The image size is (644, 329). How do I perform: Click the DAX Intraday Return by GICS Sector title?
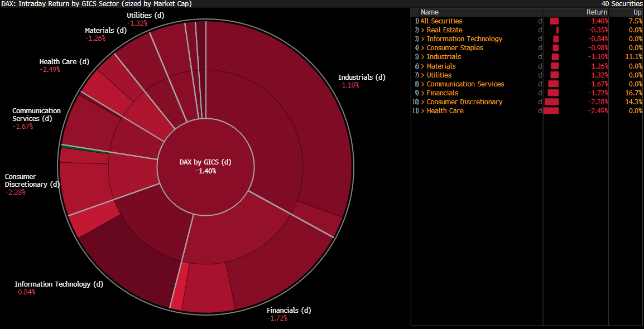click(95, 4)
